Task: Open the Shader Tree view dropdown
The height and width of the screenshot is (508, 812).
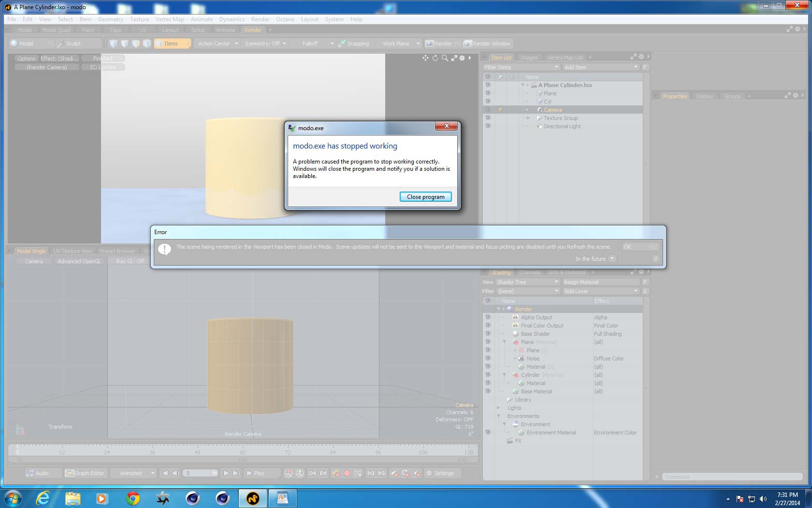Action: [528, 282]
